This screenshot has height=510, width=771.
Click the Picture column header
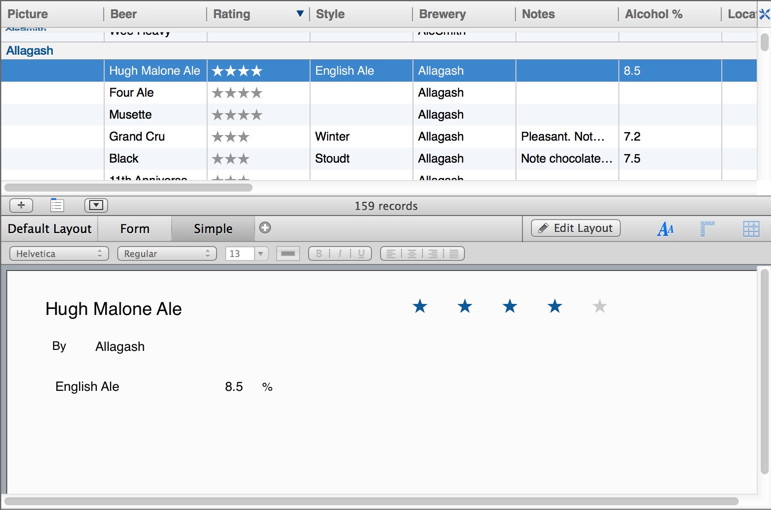(x=52, y=14)
